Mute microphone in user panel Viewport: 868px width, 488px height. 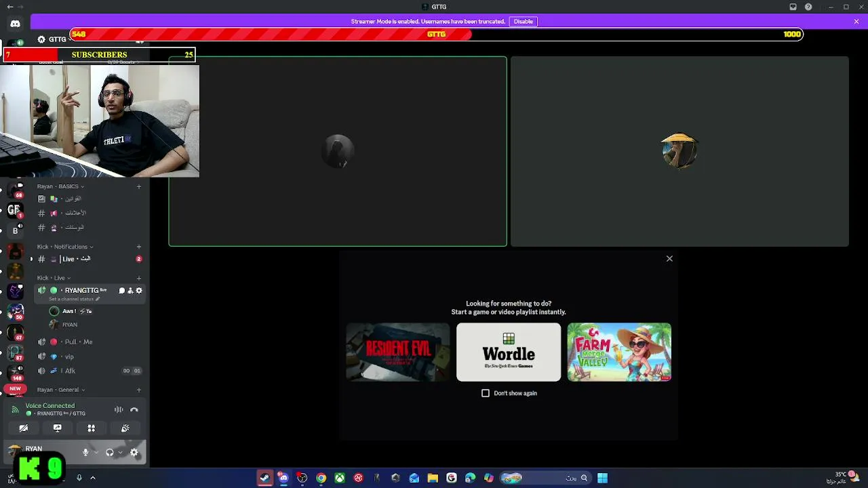point(85,452)
